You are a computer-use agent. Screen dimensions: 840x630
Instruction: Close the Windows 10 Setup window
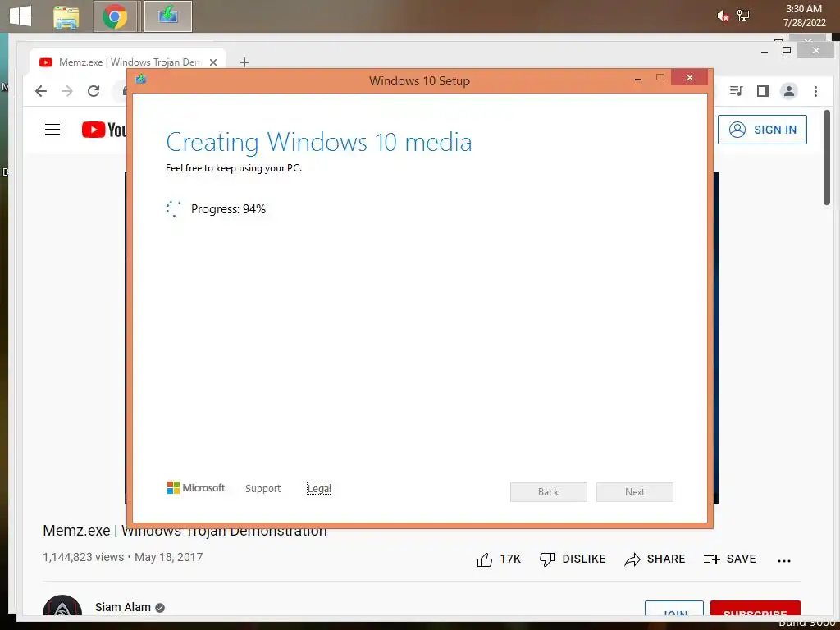point(689,78)
